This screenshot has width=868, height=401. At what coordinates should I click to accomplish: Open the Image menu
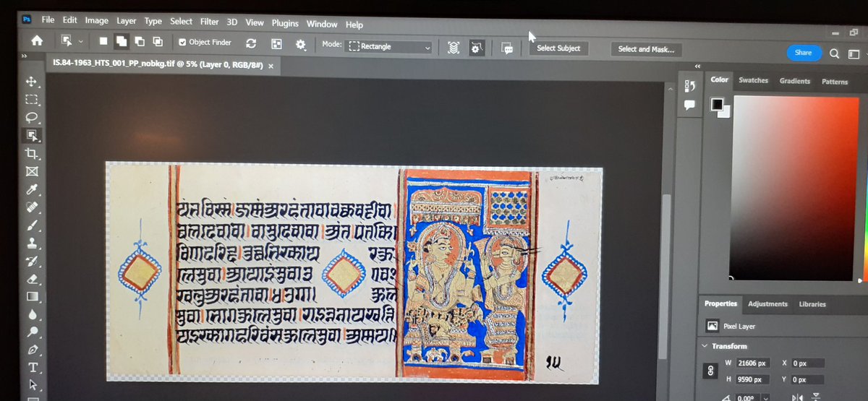point(96,21)
